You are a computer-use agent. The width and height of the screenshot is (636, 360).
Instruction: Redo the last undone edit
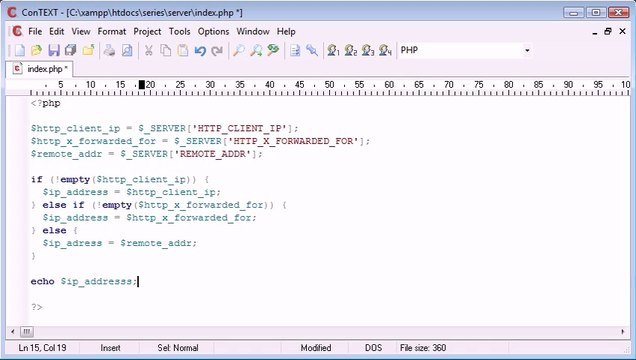coord(217,50)
